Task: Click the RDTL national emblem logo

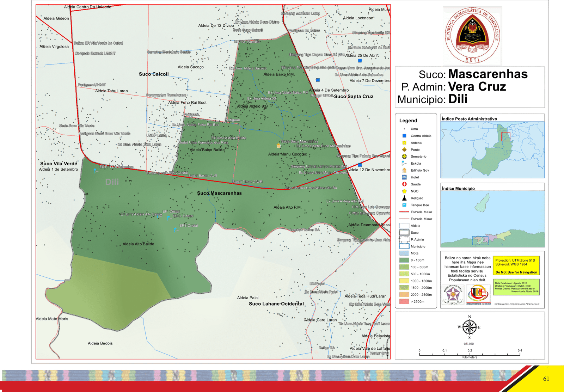Action: coord(472,36)
